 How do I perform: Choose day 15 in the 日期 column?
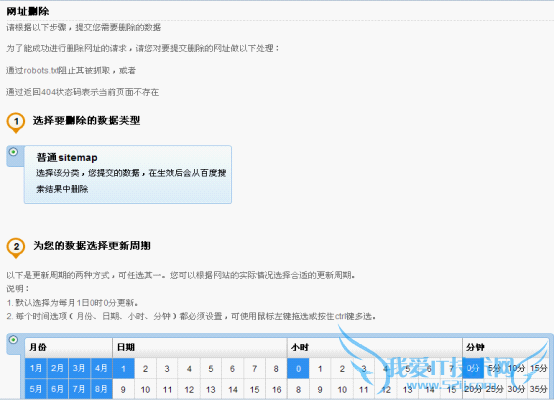pyautogui.click(x=254, y=389)
